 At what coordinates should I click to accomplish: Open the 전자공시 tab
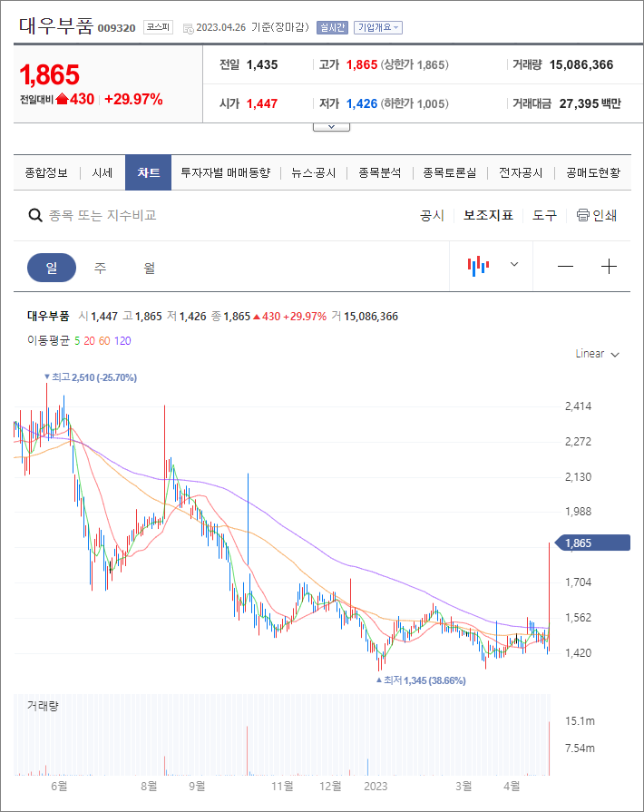click(x=521, y=173)
